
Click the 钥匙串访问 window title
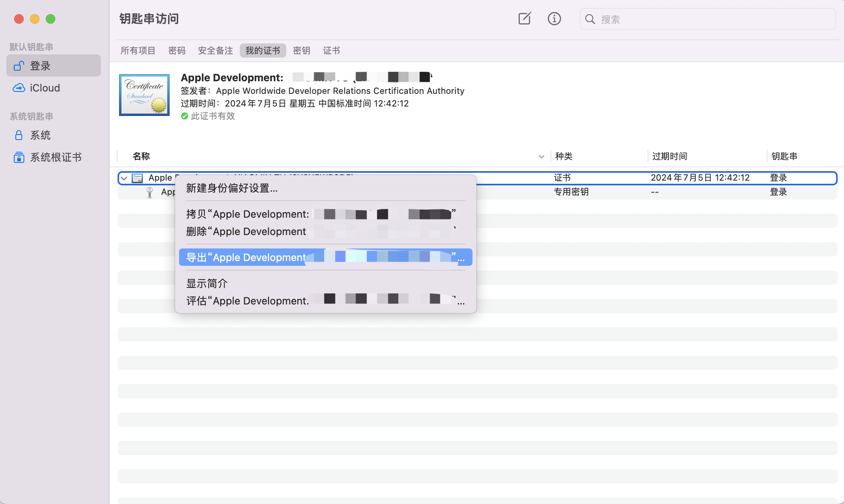[149, 19]
